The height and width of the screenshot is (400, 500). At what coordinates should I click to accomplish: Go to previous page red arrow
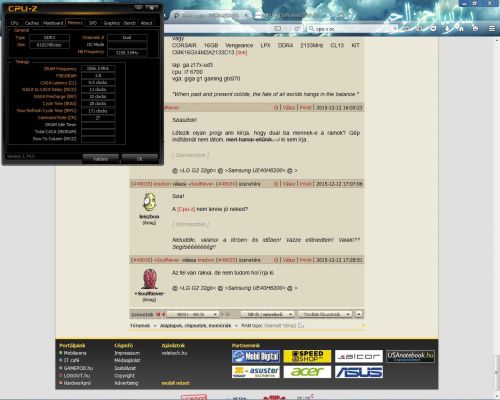click(163, 314)
